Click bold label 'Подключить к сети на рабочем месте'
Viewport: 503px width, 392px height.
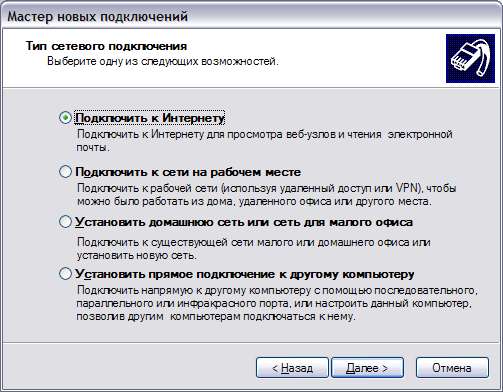tap(188, 172)
